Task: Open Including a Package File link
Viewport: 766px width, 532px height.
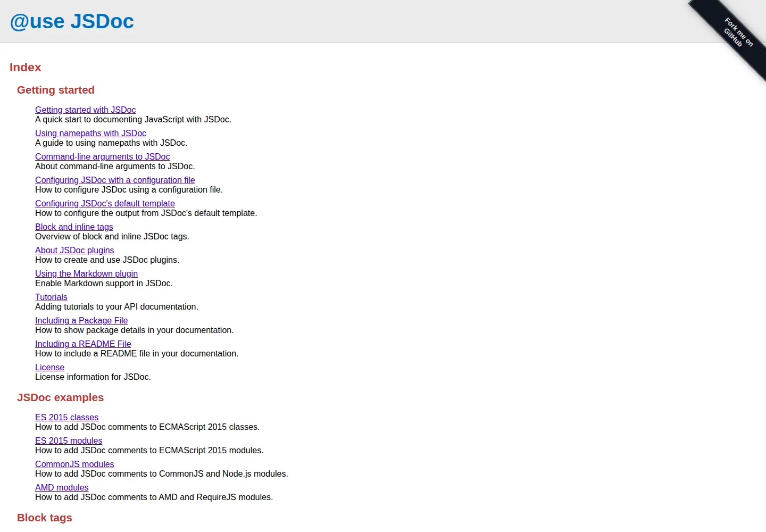Action: (x=81, y=320)
